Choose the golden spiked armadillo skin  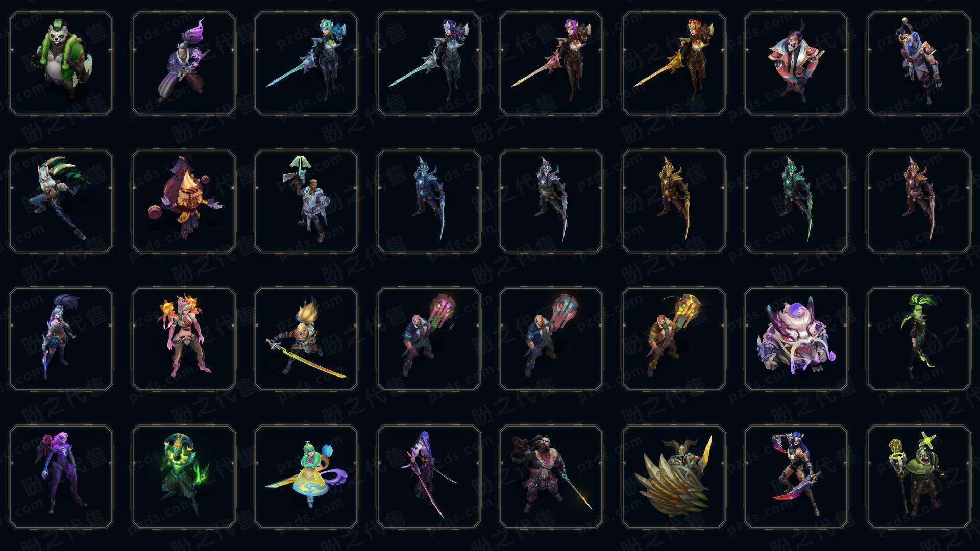(674, 477)
